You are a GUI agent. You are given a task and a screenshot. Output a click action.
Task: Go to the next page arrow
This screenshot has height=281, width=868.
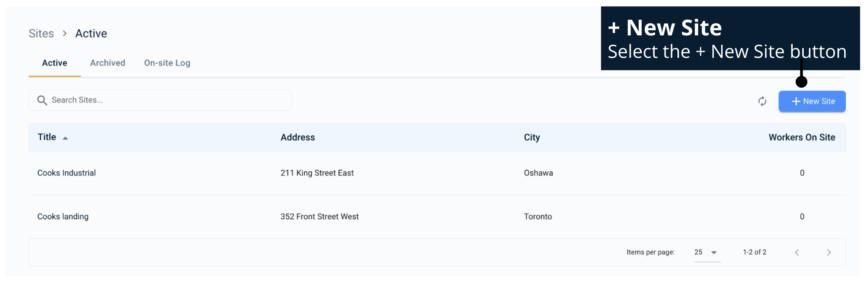click(829, 252)
